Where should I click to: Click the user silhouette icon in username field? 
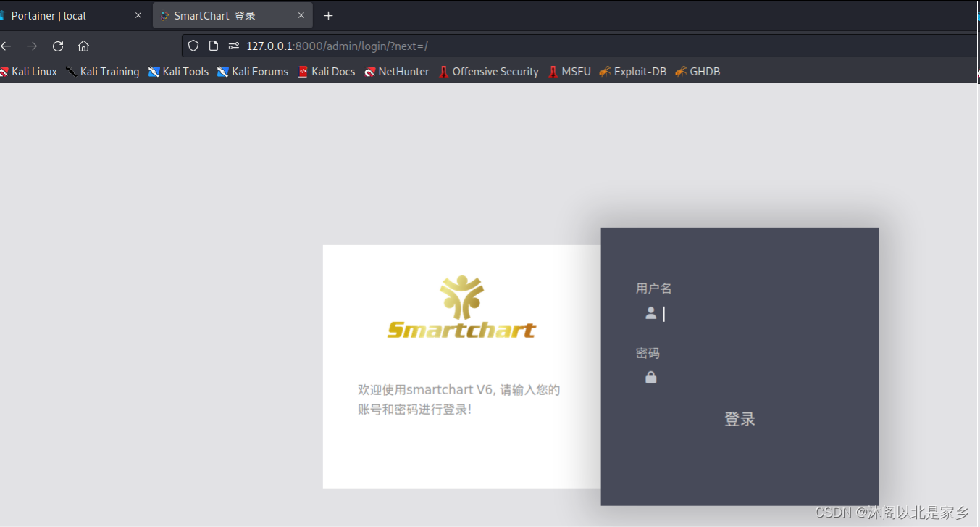650,312
